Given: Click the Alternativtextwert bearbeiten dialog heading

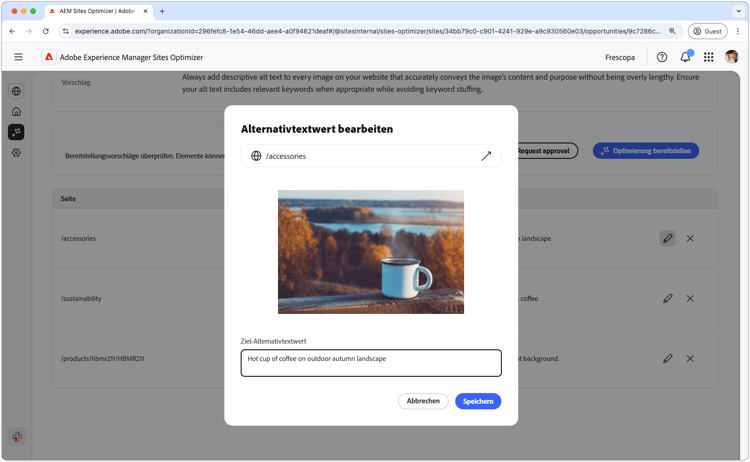Looking at the screenshot, I should coord(317,129).
